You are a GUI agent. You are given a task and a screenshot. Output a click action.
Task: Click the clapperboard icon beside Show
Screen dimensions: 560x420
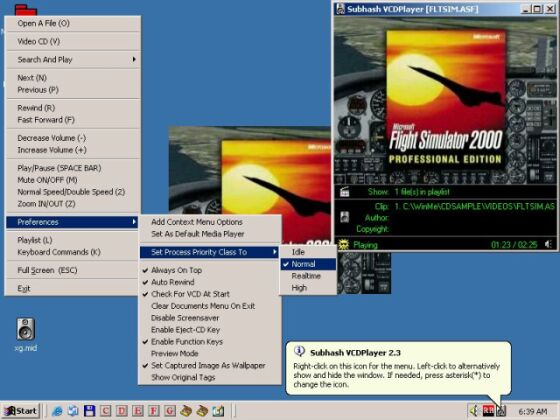[345, 192]
